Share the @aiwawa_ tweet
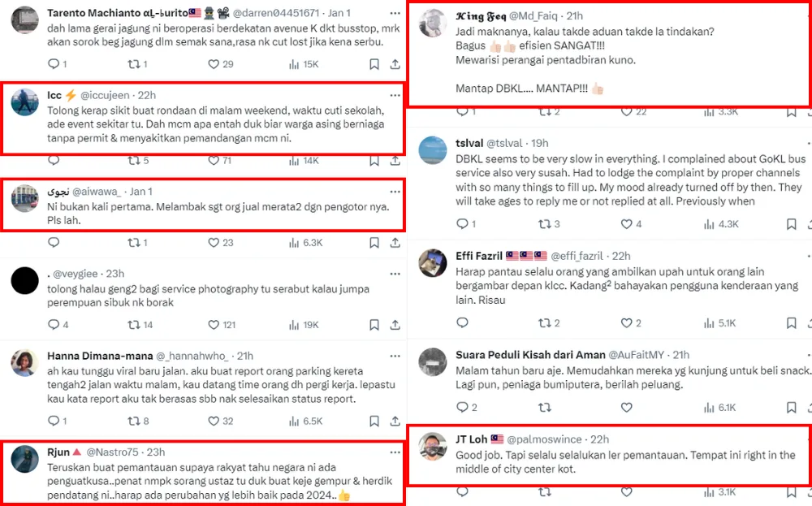This screenshot has width=812, height=506. pyautogui.click(x=395, y=242)
